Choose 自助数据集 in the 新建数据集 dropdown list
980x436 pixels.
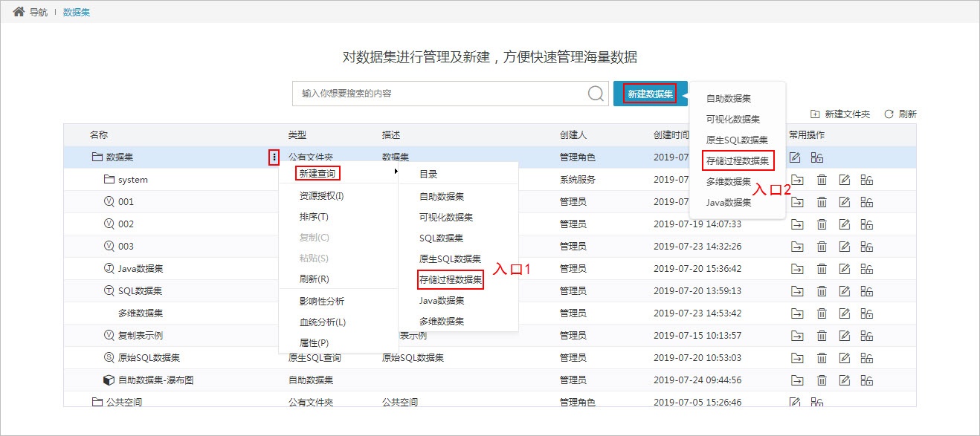729,98
